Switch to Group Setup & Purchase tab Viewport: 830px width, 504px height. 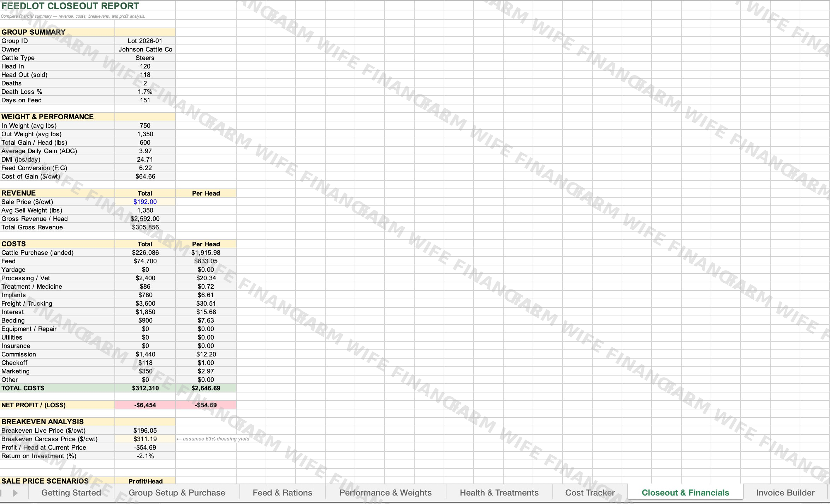click(177, 492)
